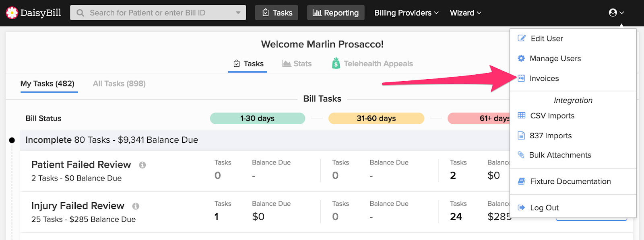Screen dimensions: 644x240
Task: Switch to the Stats tab
Action: [x=297, y=64]
